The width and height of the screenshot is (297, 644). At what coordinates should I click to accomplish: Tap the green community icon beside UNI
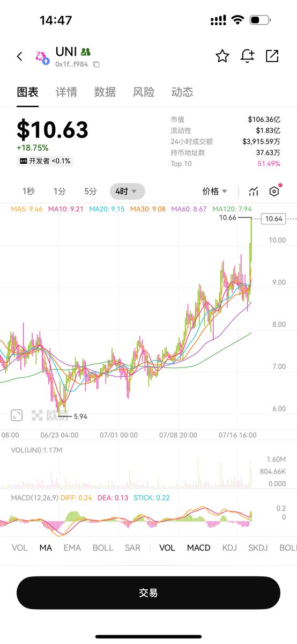pyautogui.click(x=86, y=52)
